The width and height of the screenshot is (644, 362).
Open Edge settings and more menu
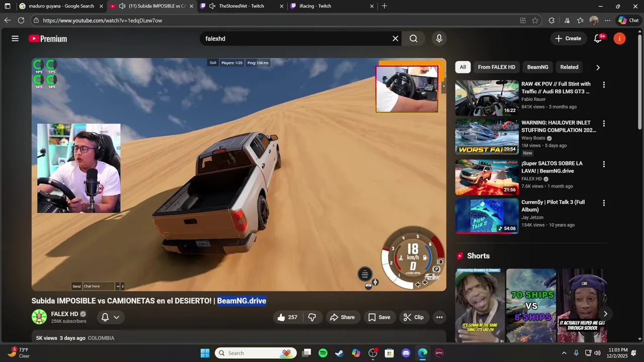[x=608, y=21]
